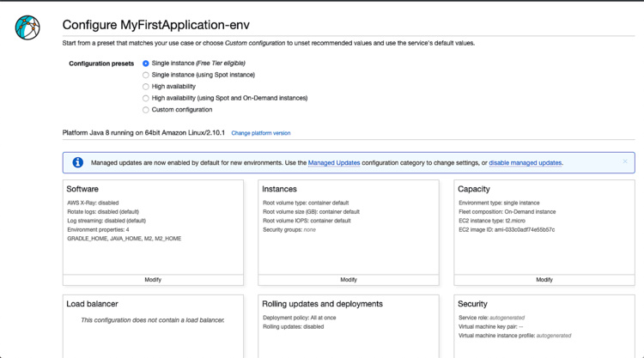Click the Security card heading
The width and height of the screenshot is (644, 358).
(x=472, y=304)
